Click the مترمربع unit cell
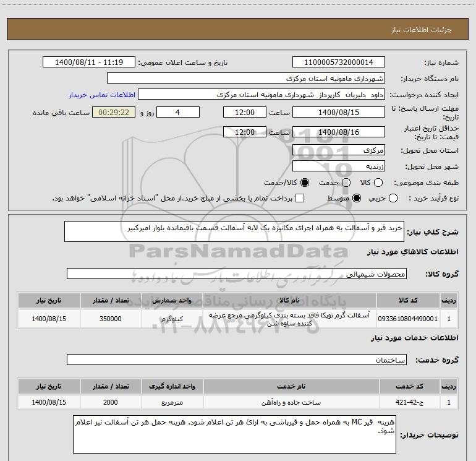Image resolution: width=476 pixels, height=461 pixels. pos(172,402)
